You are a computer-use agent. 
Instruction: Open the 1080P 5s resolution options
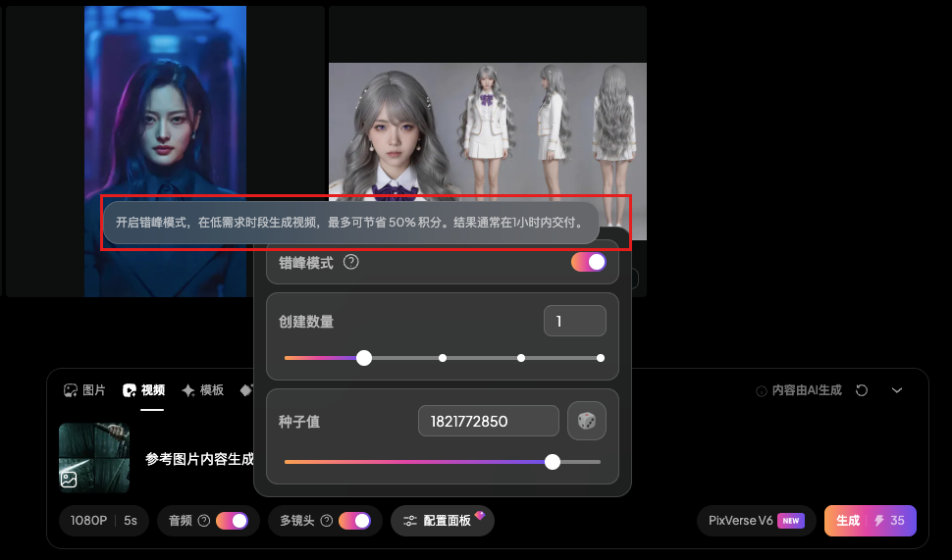104,521
